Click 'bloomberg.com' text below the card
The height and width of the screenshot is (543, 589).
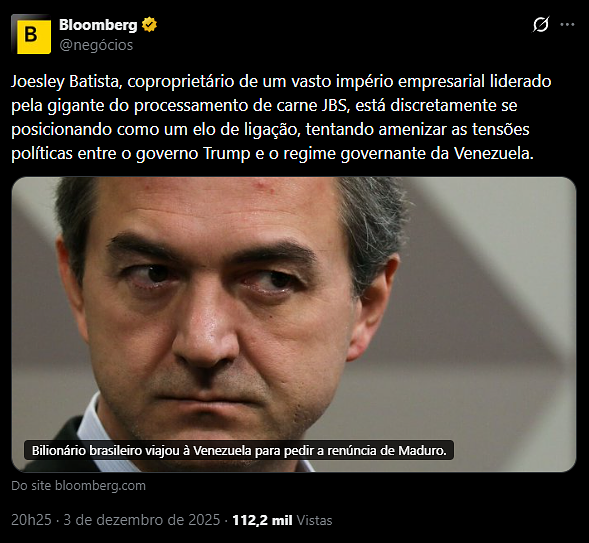[x=100, y=486]
